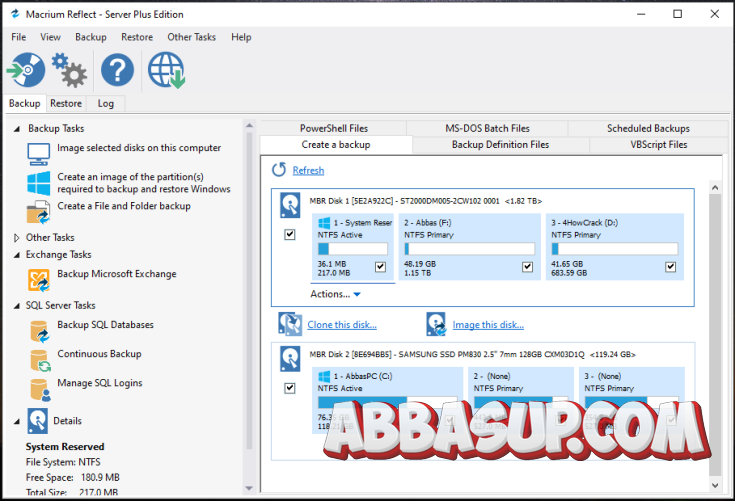Open settings gears toolbar icon
The image size is (735, 501).
coord(69,70)
